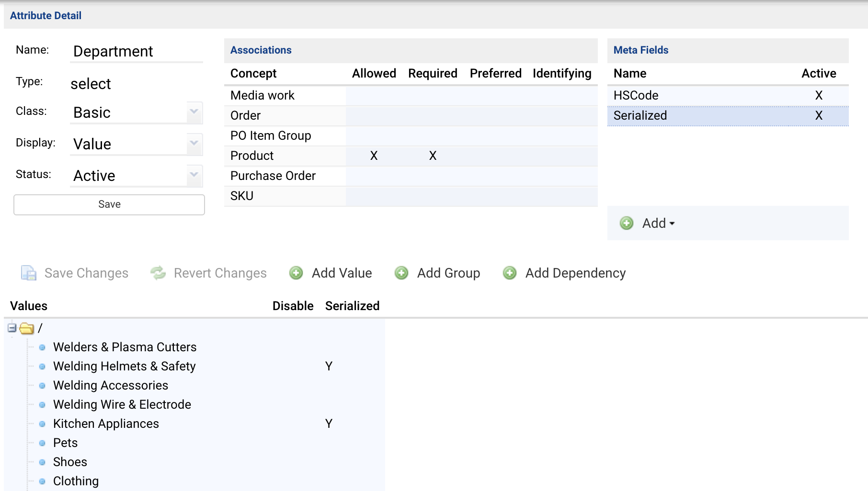Toggle Allowed X for Product concept
The image size is (868, 491).
374,156
